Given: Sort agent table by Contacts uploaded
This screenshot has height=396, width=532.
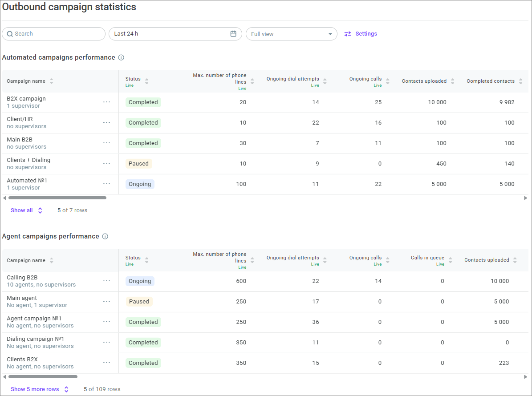Looking at the screenshot, I should coord(515,260).
